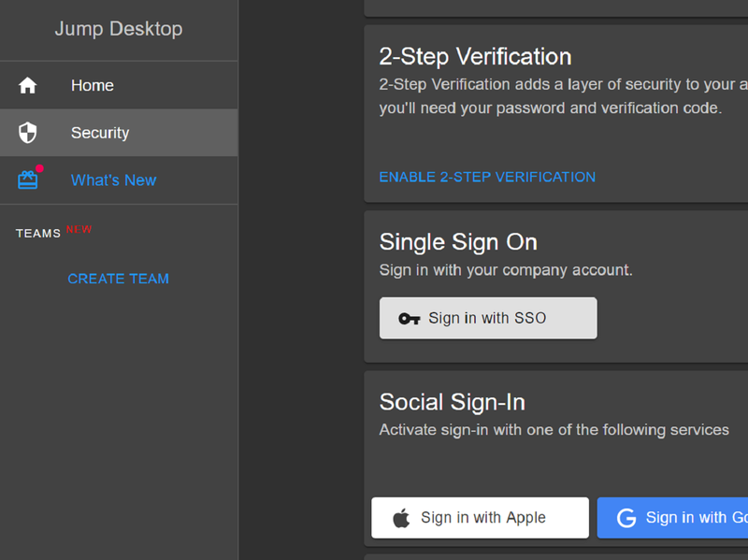Click the Google G logo icon
The image size is (748, 560).
click(x=626, y=518)
